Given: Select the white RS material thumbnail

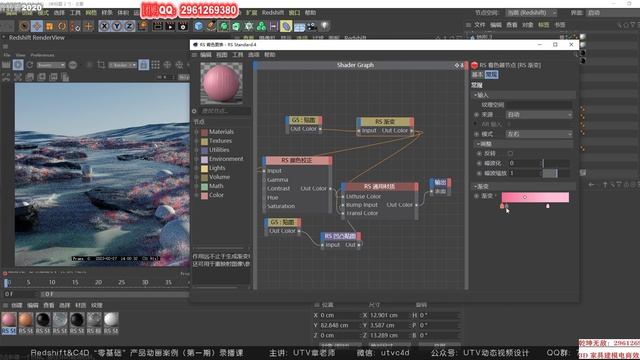Looking at the screenshot, I should (x=111, y=320).
